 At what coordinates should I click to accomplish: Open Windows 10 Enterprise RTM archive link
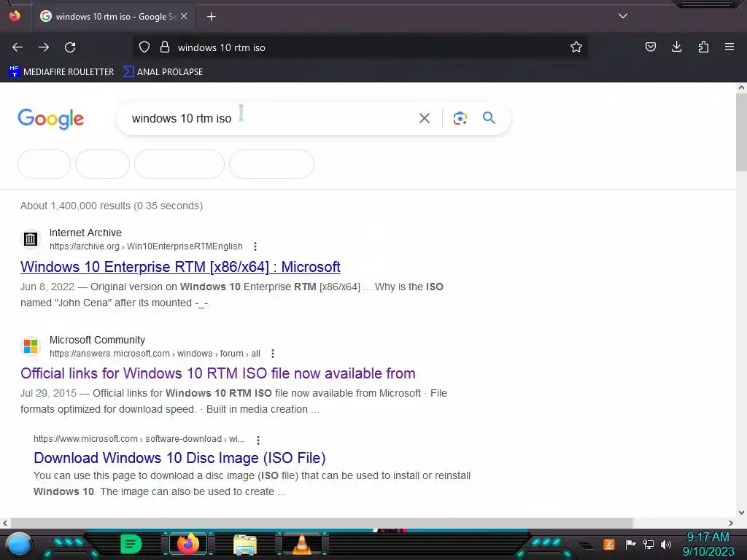(x=180, y=267)
